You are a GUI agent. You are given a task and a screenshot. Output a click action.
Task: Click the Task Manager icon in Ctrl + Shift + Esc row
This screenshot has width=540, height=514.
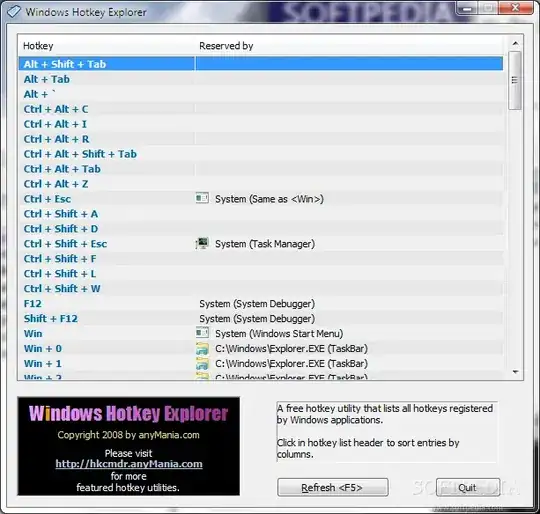pos(202,243)
